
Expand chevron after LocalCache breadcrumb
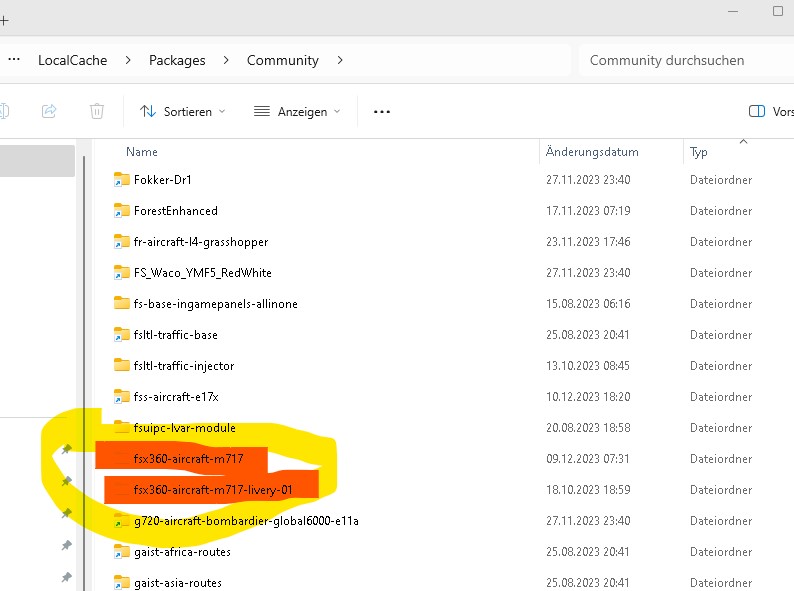tap(128, 60)
